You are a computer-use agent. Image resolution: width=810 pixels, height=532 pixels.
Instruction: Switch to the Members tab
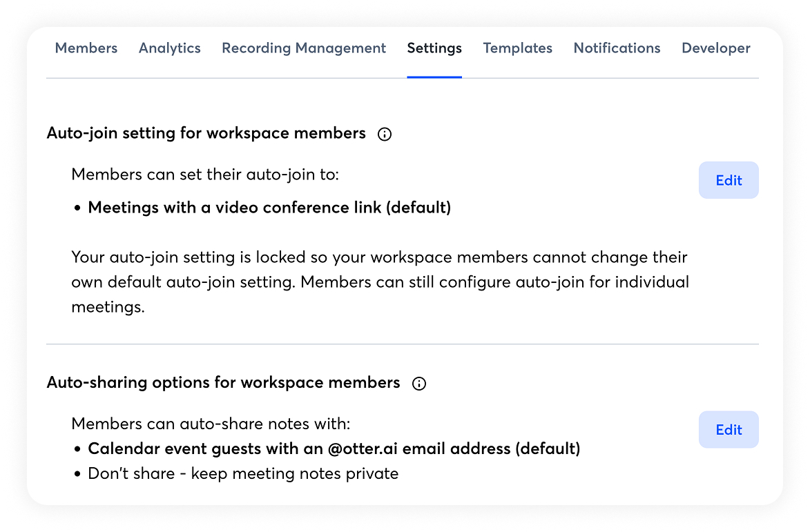[86, 48]
